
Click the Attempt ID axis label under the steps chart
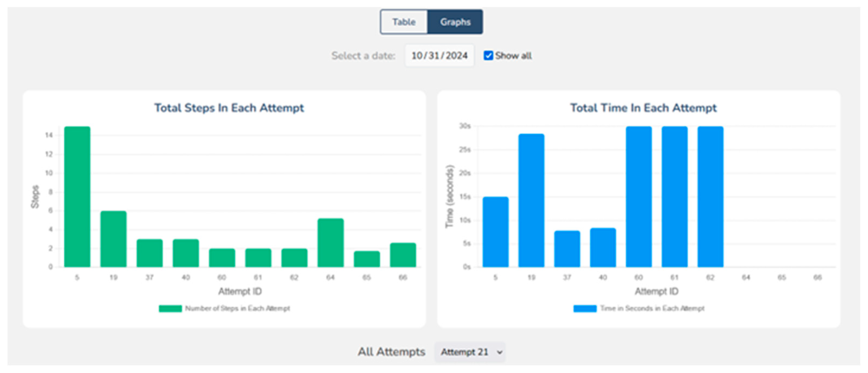[x=240, y=291]
